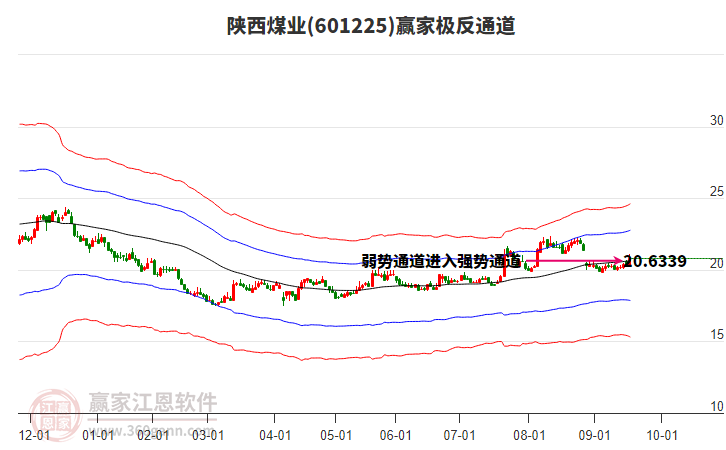The image size is (726, 450).
Task: Click the 20.6339 price annotation
Action: click(655, 261)
